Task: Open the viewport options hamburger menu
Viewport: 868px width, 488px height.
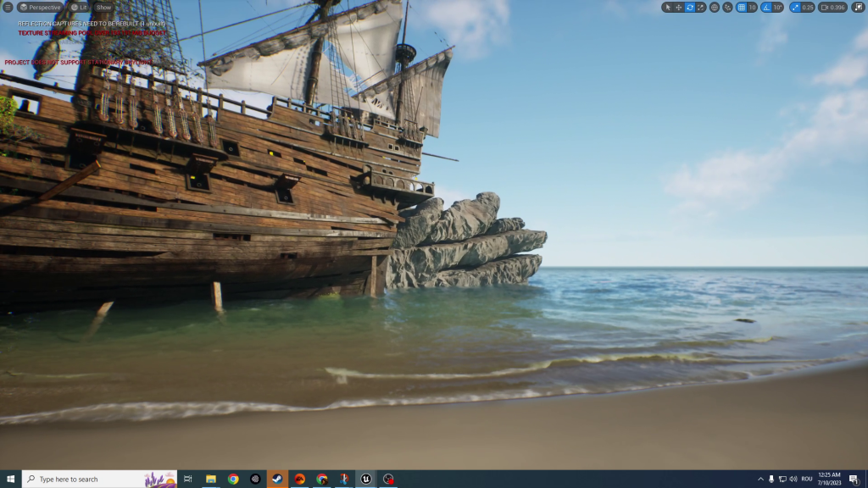Action: pyautogui.click(x=8, y=8)
